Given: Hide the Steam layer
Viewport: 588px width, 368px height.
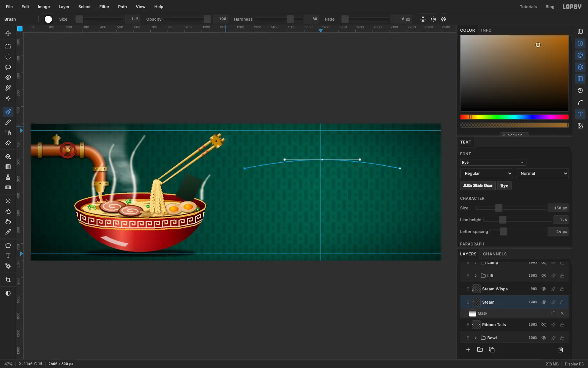Looking at the screenshot, I should point(544,302).
